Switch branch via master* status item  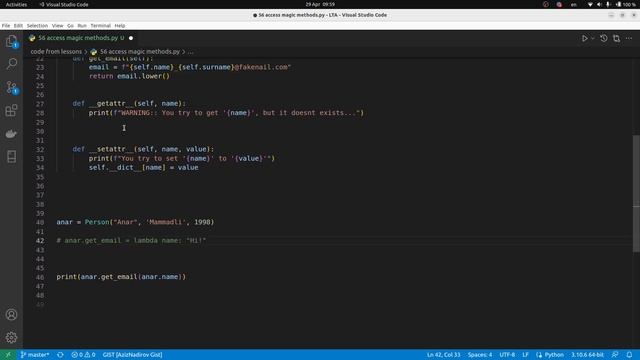tap(35, 355)
